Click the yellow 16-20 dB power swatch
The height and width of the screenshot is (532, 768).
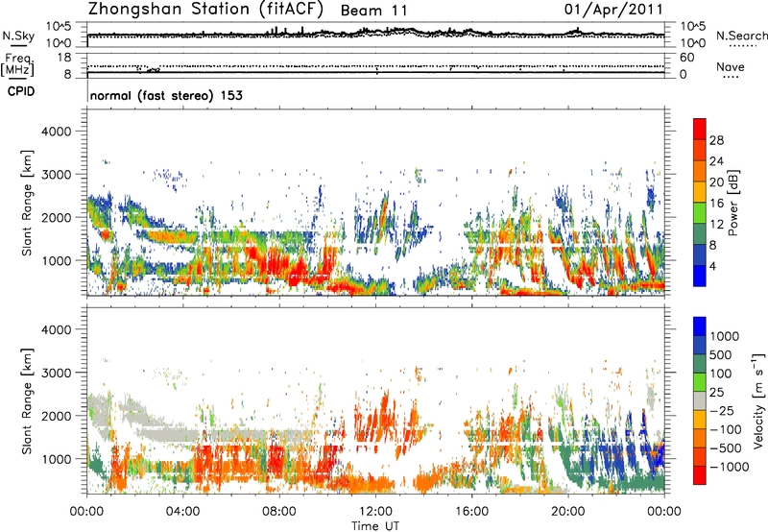tap(700, 191)
